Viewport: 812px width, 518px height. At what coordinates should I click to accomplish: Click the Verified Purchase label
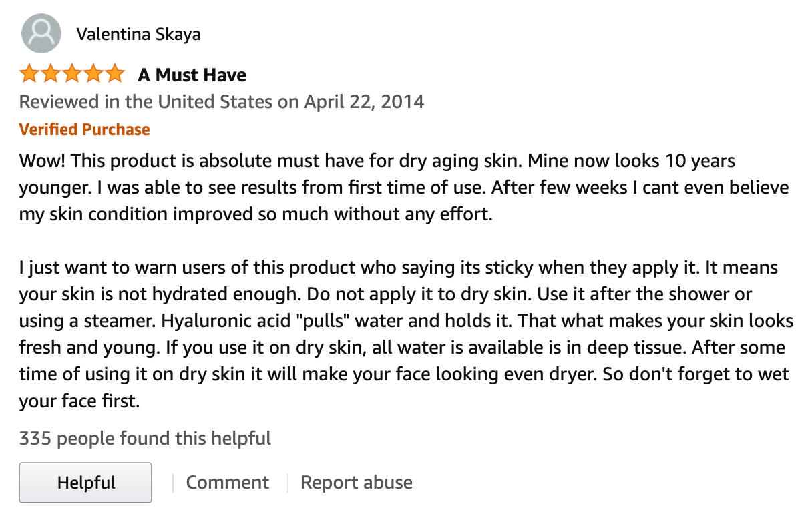click(x=85, y=129)
